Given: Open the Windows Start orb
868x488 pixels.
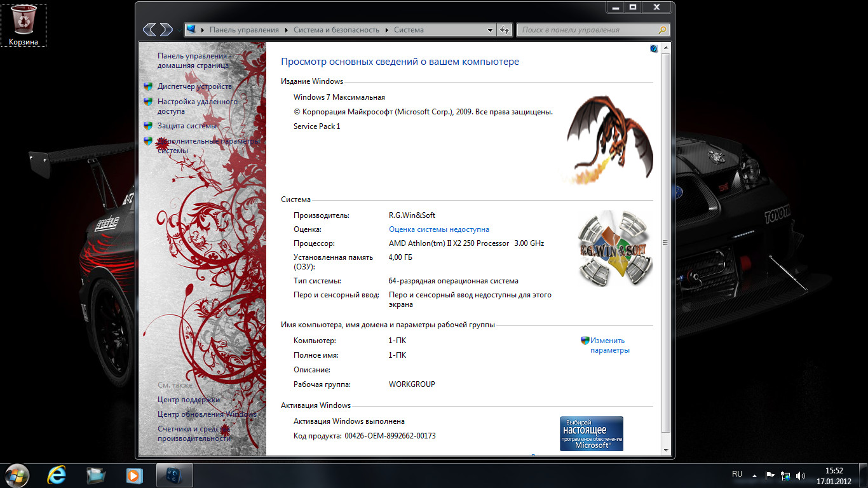Looking at the screenshot, I should [x=17, y=475].
